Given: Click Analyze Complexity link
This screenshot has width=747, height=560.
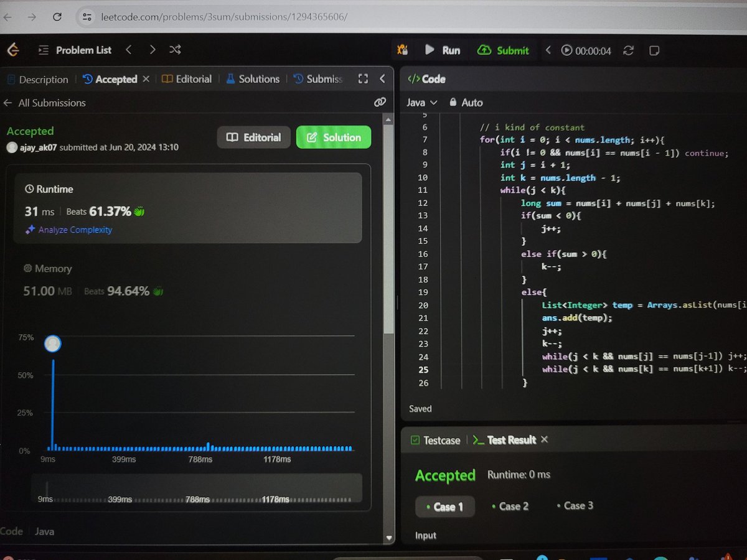Looking at the screenshot, I should pyautogui.click(x=69, y=230).
